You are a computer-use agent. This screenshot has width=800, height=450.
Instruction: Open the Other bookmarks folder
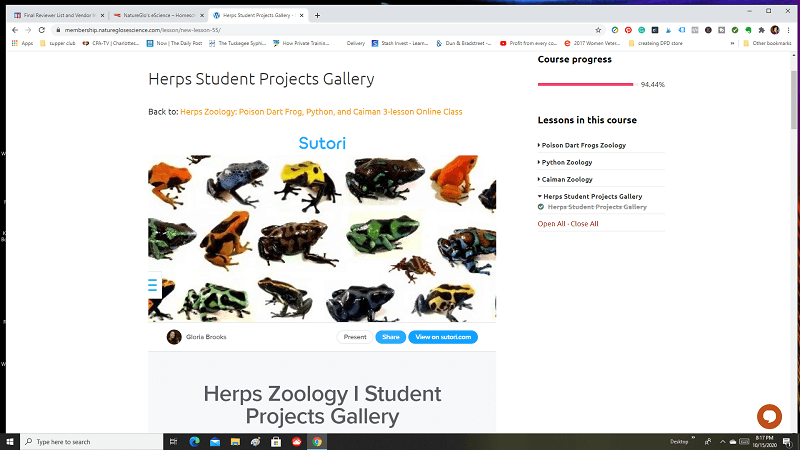point(767,43)
